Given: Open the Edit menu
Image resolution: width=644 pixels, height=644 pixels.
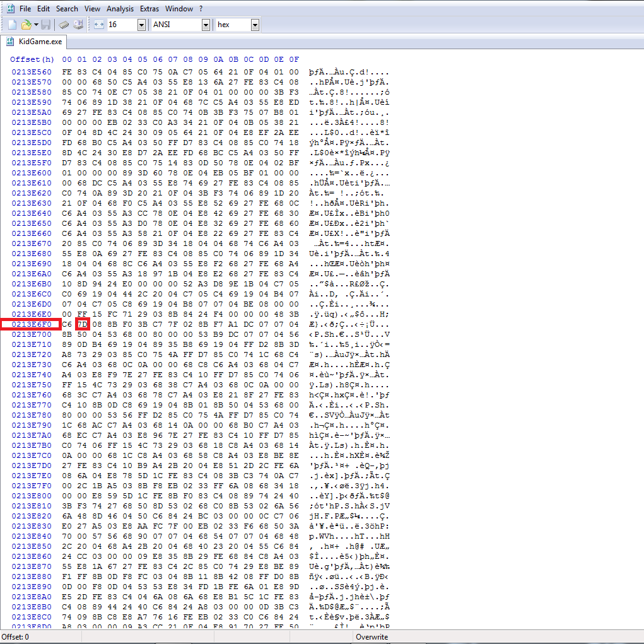Looking at the screenshot, I should pyautogui.click(x=43, y=9).
